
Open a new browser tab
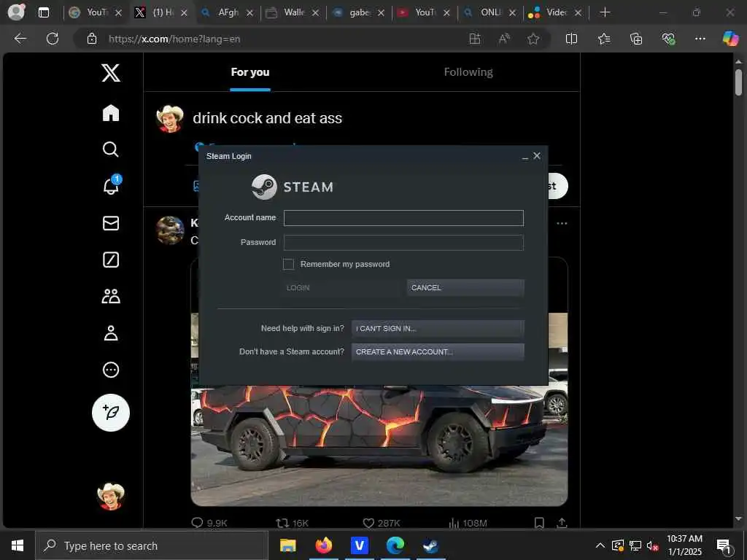(605, 12)
